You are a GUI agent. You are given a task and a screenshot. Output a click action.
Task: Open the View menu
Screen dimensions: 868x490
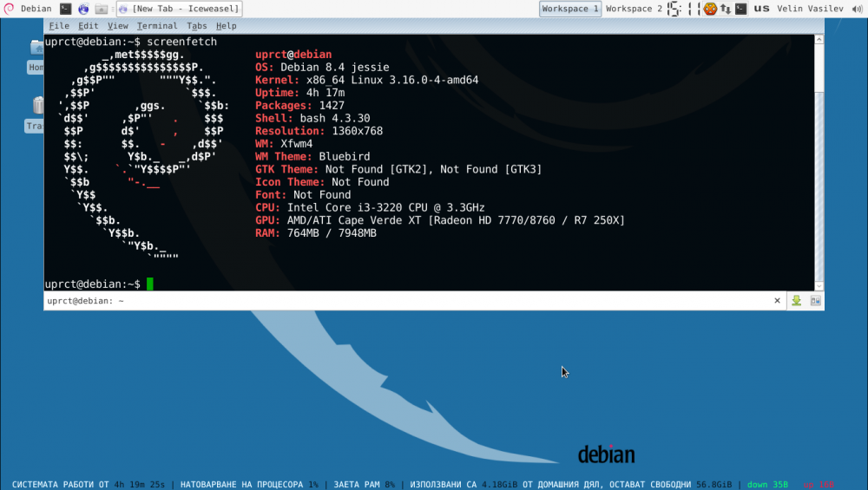(x=117, y=25)
